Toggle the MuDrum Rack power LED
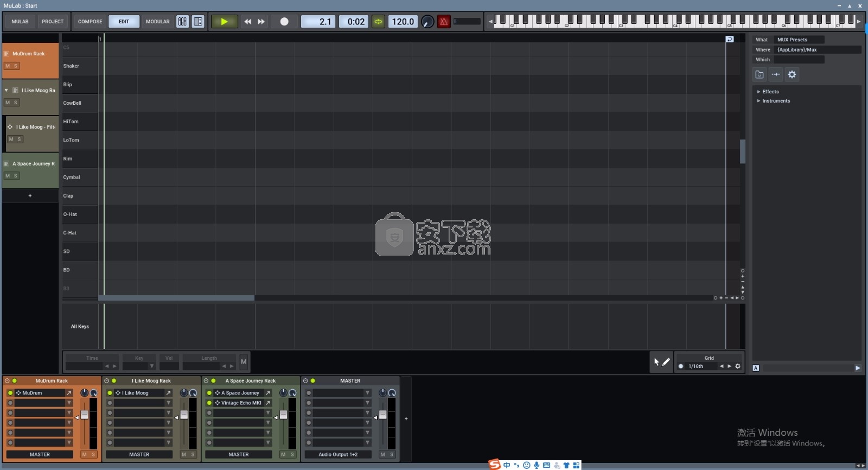Screen dimensions: 868x470 [15, 381]
